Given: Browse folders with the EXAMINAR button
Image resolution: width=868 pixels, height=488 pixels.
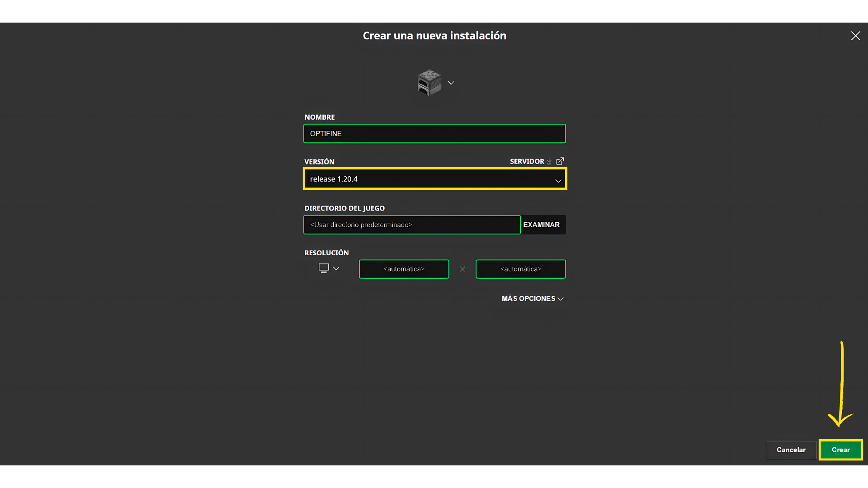Looking at the screenshot, I should point(542,225).
